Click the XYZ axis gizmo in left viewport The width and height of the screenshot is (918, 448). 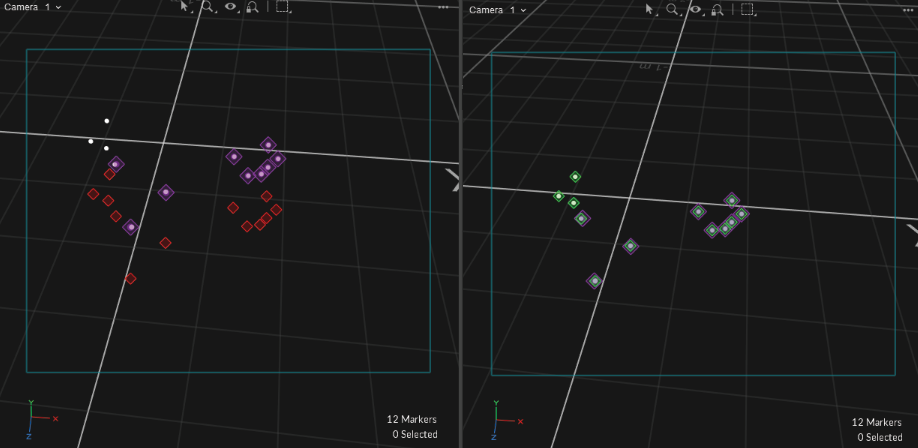click(38, 420)
